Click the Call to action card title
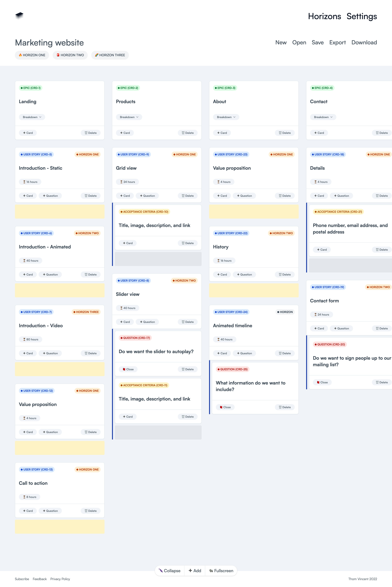The height and width of the screenshot is (587, 392). (33, 483)
